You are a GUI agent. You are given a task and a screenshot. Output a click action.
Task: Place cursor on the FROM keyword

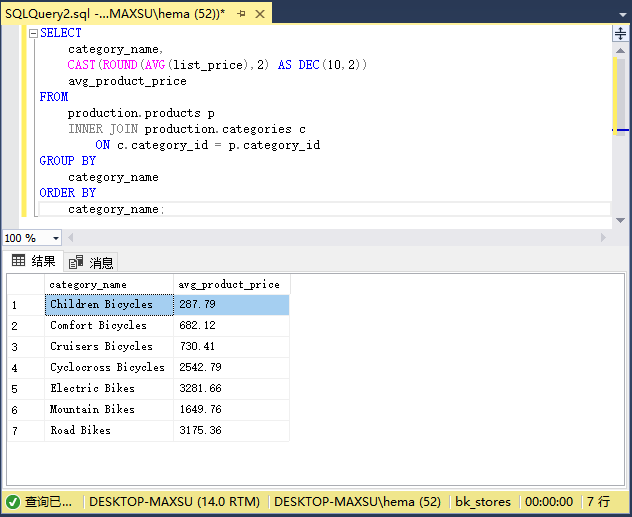[54, 97]
